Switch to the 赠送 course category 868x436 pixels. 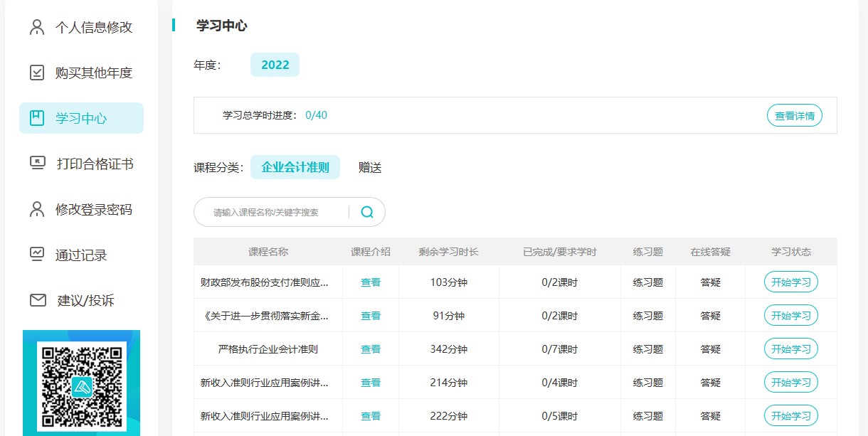click(x=370, y=168)
